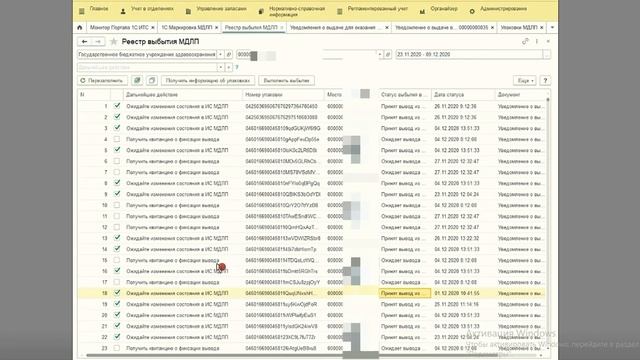Toggle checkbox in row 15
This screenshot has width=640, height=360.
click(x=117, y=260)
